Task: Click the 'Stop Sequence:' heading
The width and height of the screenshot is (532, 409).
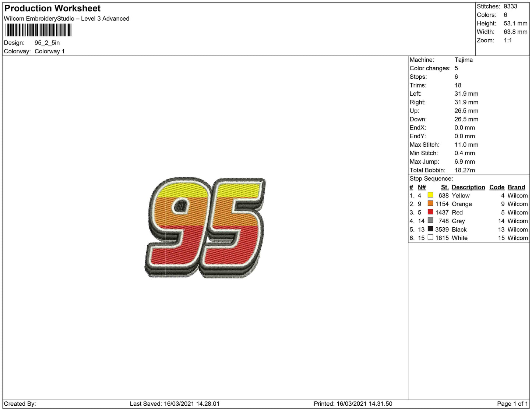Action: click(431, 178)
